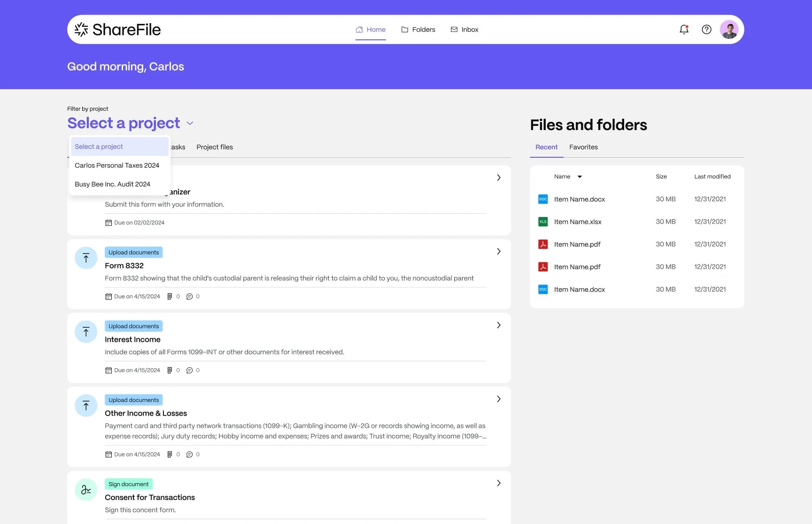Image resolution: width=812 pixels, height=524 pixels.
Task: Expand the Form 8332 task details chevron
Action: 498,251
